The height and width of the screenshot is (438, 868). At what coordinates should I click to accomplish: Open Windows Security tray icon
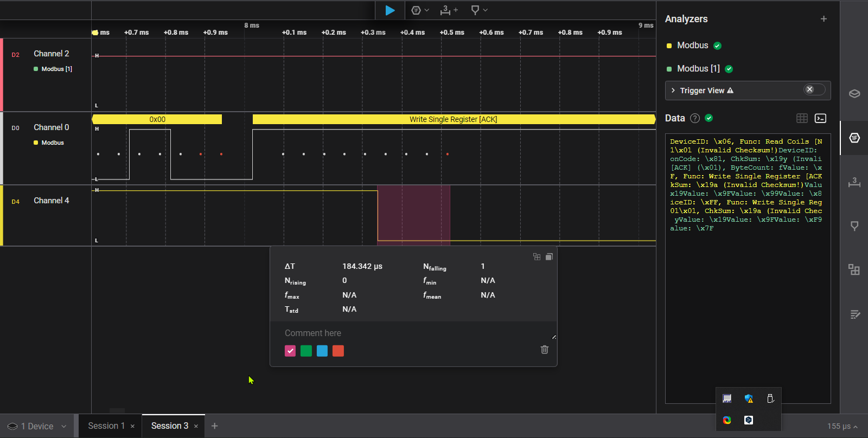tap(749, 398)
